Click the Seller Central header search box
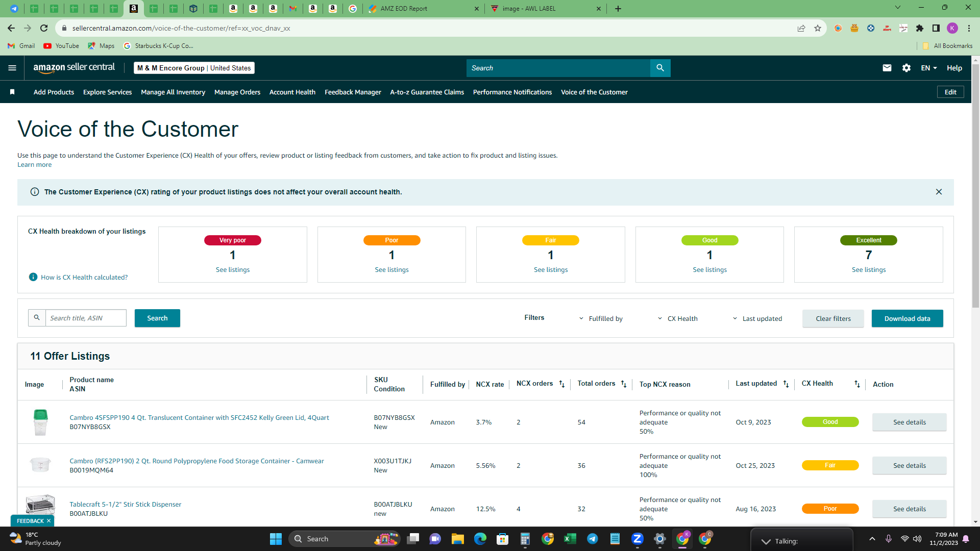Viewport: 980px width, 551px height. click(558, 68)
